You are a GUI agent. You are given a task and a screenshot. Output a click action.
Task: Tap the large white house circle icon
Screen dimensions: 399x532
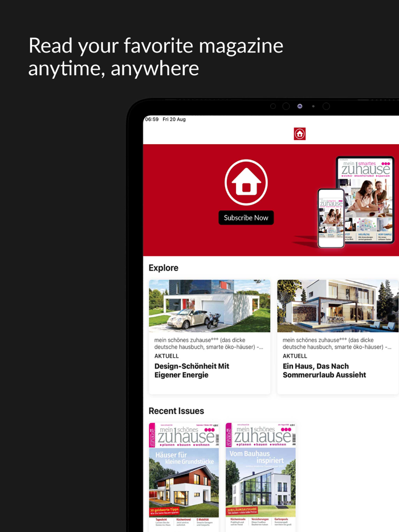[246, 182]
